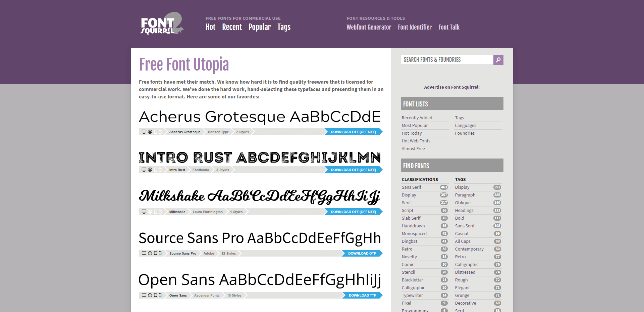
Task: Select tablet ebook icon in Milkshake row
Action: 156,212
